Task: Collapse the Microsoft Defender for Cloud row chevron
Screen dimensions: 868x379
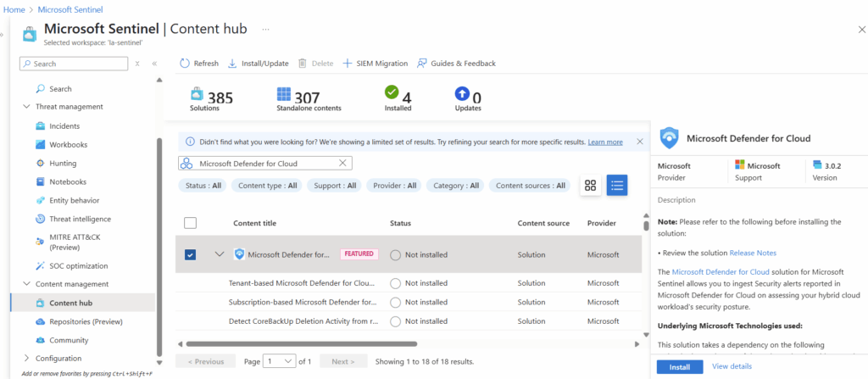Action: coord(220,254)
